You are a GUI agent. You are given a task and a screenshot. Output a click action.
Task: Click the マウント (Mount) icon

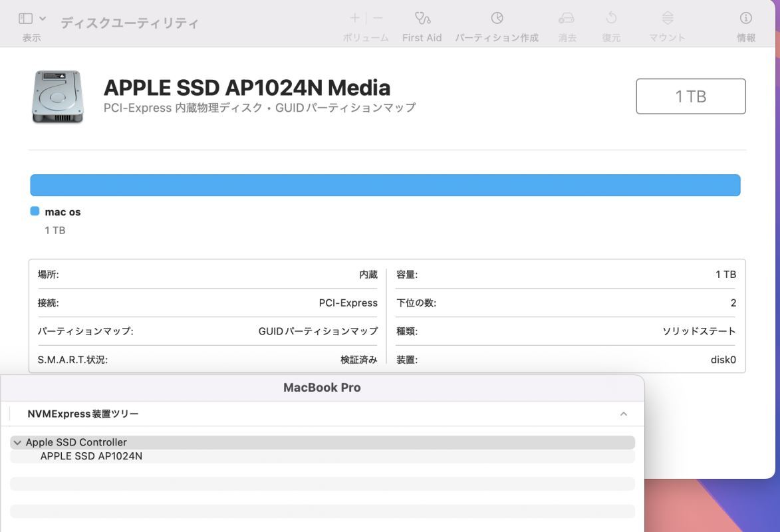click(x=666, y=27)
